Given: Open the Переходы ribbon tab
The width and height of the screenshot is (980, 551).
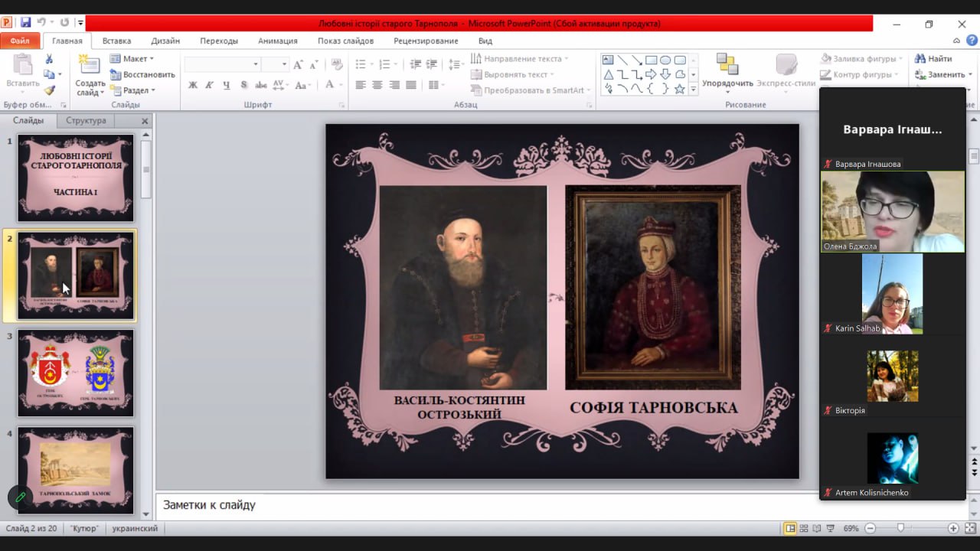Looking at the screenshot, I should tap(219, 41).
